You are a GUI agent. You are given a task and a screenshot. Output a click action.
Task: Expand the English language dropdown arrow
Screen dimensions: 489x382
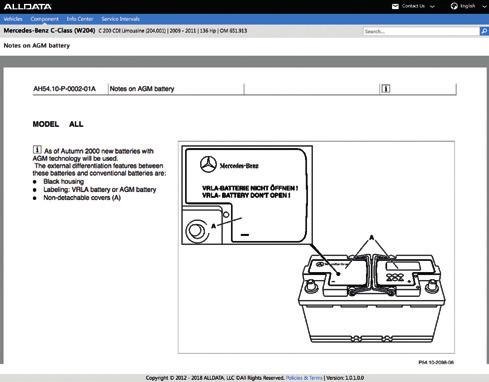coord(484,7)
